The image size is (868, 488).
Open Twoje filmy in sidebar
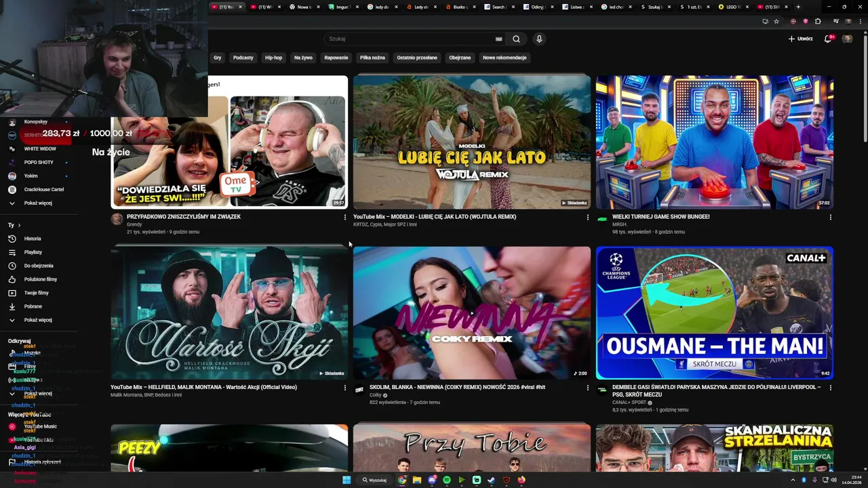click(x=36, y=293)
